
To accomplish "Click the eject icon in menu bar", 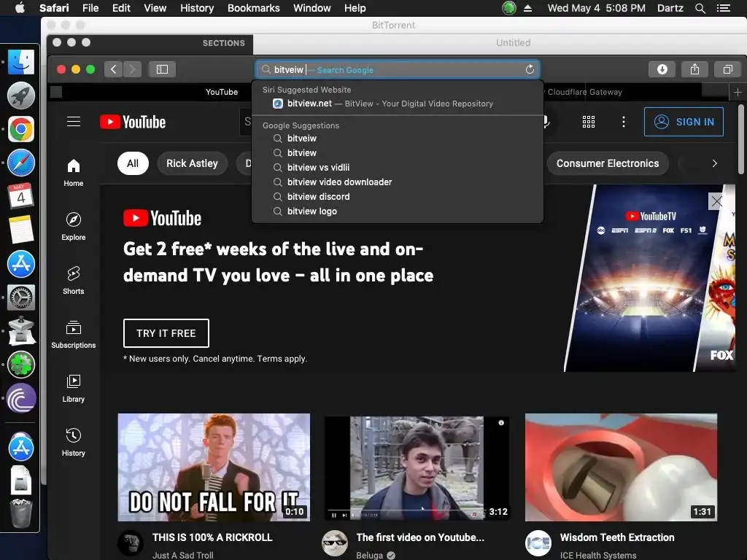I will [x=527, y=8].
